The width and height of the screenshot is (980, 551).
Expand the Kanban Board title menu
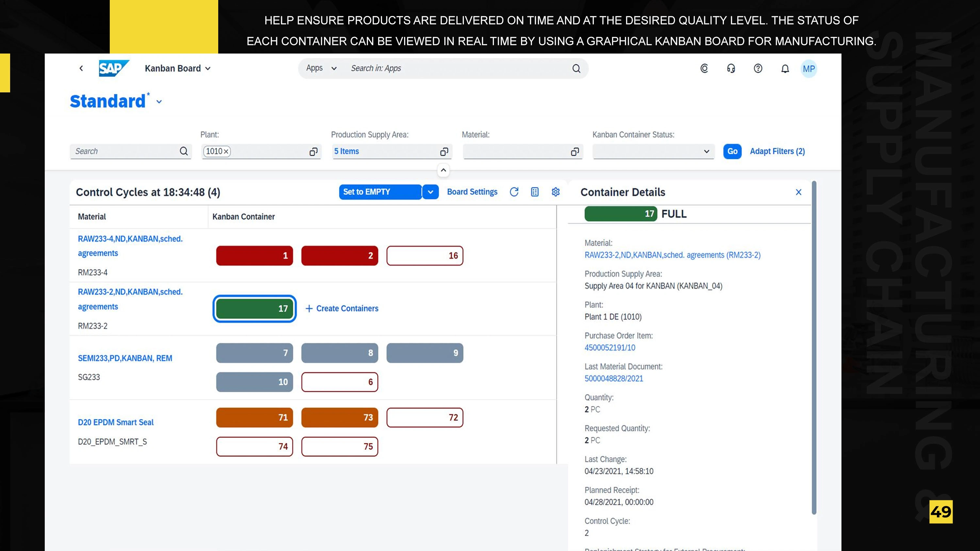(x=208, y=69)
